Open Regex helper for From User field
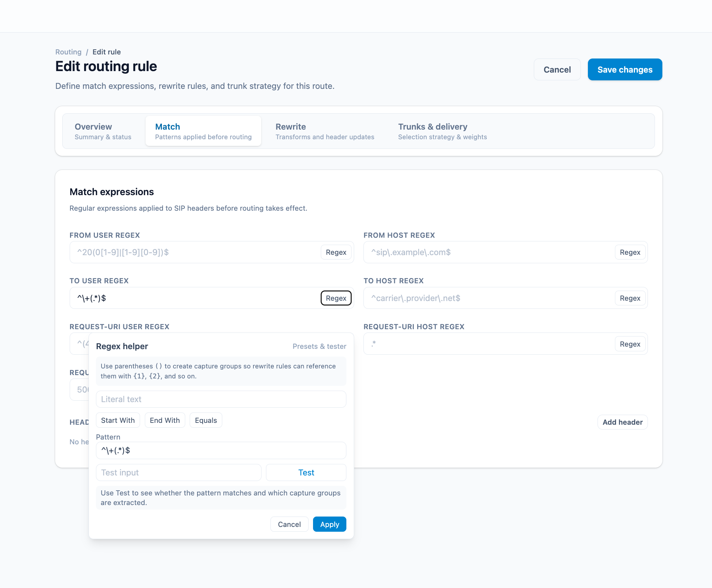This screenshot has height=588, width=712. coord(336,252)
